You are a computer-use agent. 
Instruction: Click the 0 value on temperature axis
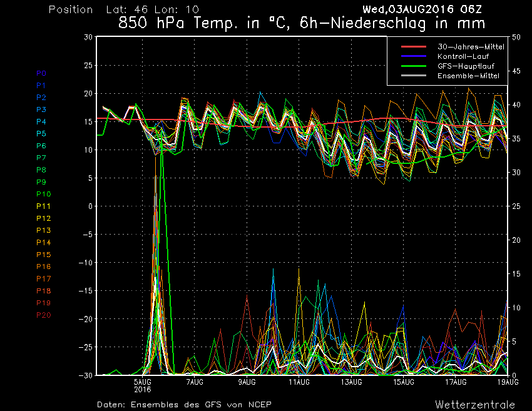pyautogui.click(x=90, y=206)
